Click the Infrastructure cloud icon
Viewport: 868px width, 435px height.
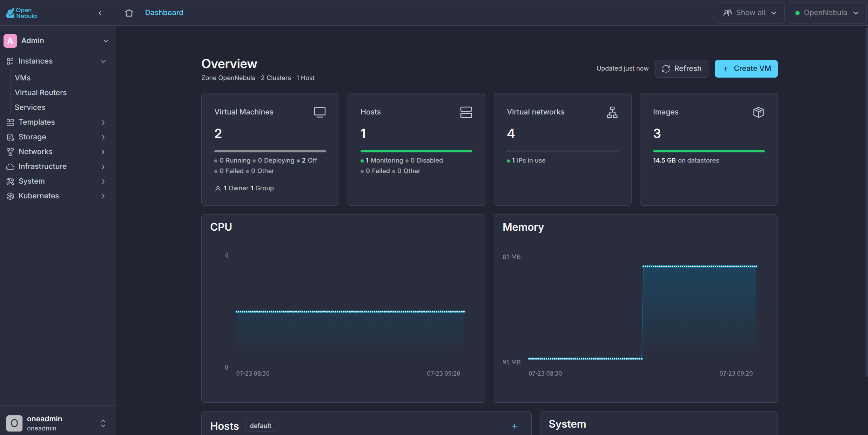coord(10,167)
